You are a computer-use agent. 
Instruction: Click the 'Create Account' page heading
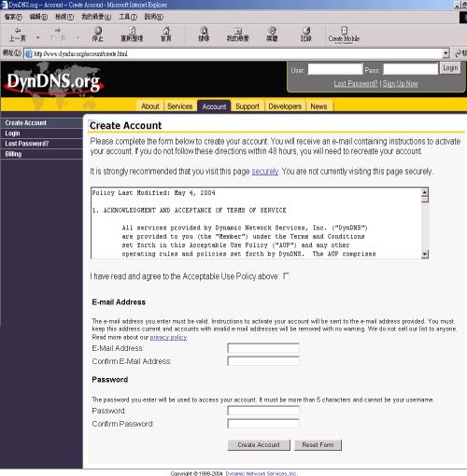(125, 125)
